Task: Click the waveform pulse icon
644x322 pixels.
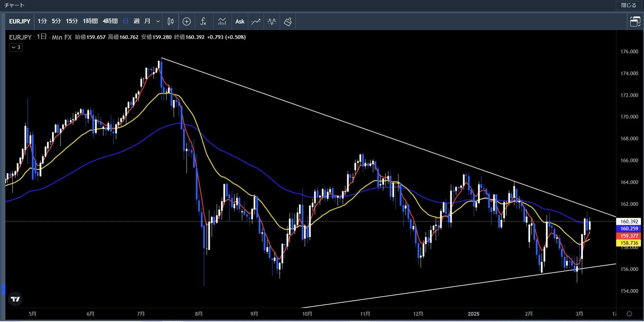Action: point(272,21)
